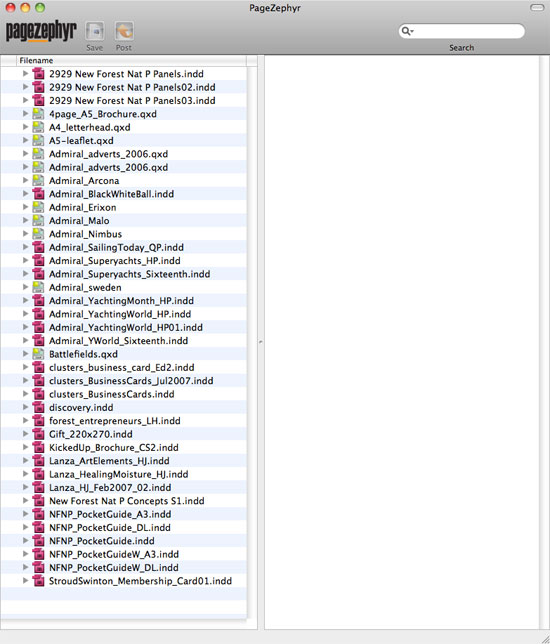Select the Lanza_ArtElements_HJ.indd filename
The image size is (550, 644).
[109, 461]
